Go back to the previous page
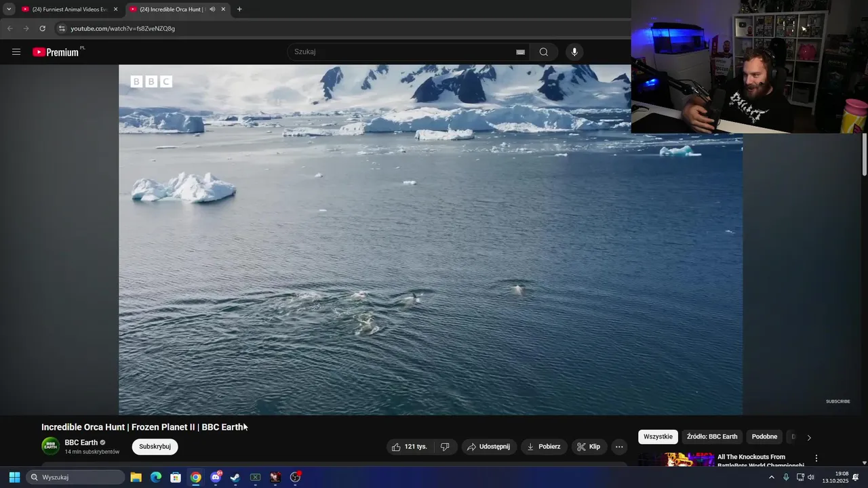 click(9, 28)
